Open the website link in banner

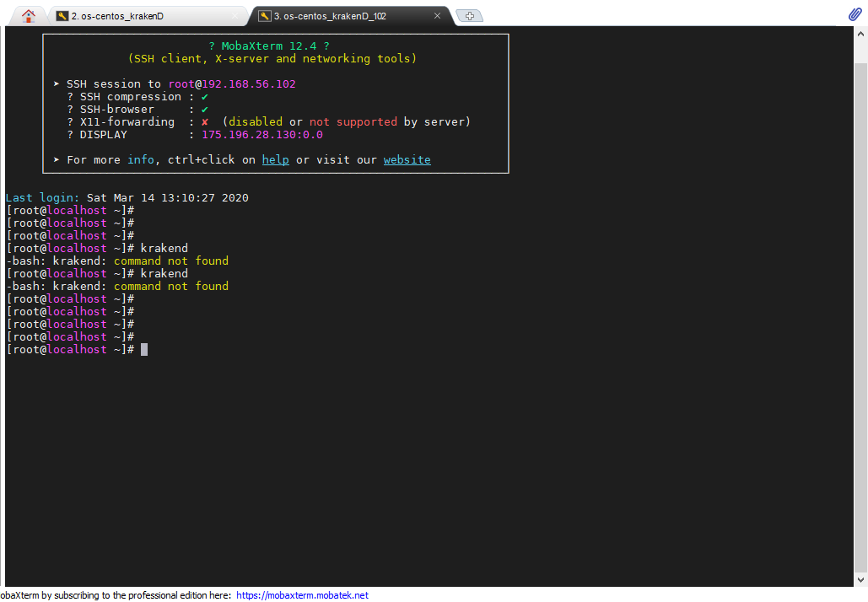pos(407,160)
